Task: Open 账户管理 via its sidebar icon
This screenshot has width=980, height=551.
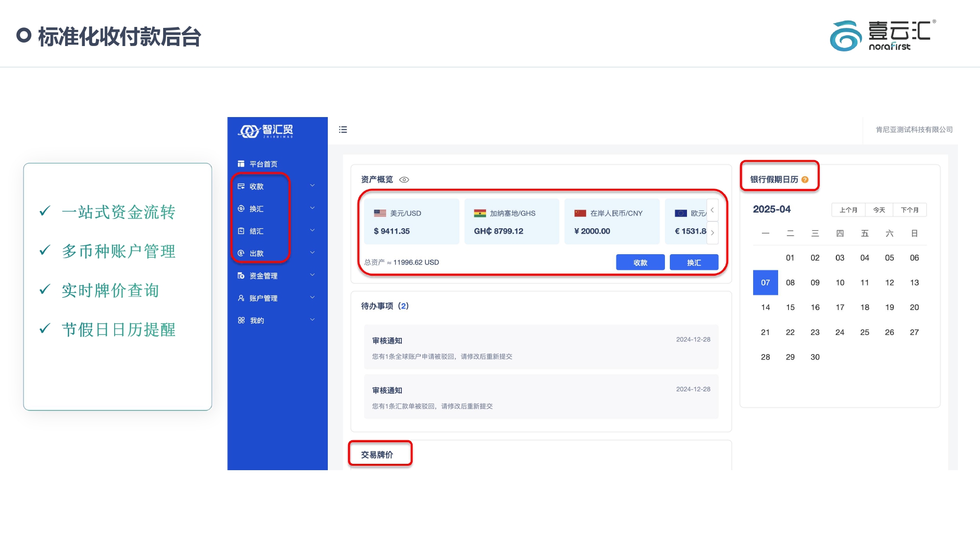Action: (241, 298)
